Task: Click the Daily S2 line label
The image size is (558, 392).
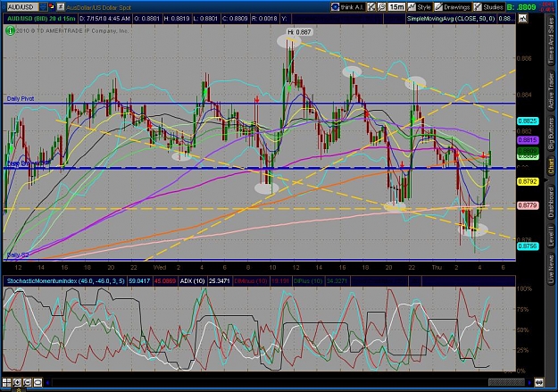Action: pos(18,254)
